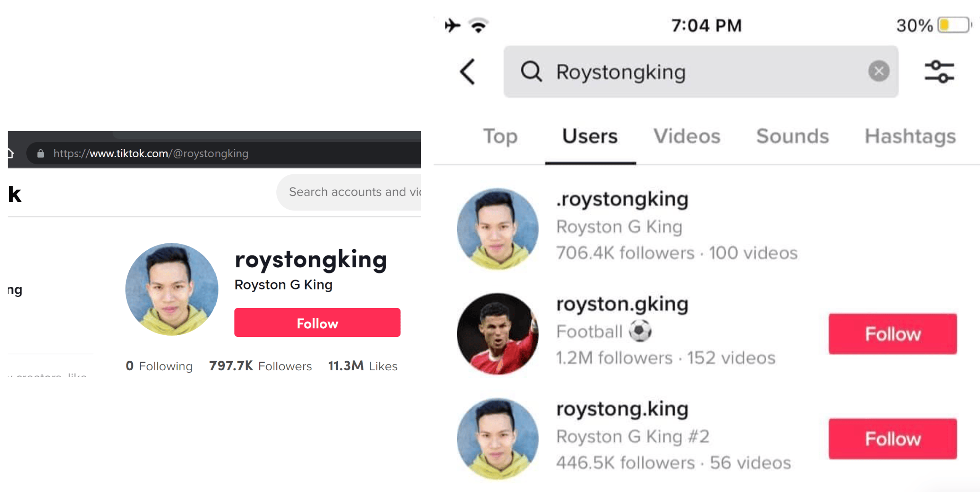This screenshot has height=492, width=980.
Task: Click the magnifying glass search icon
Action: point(531,72)
